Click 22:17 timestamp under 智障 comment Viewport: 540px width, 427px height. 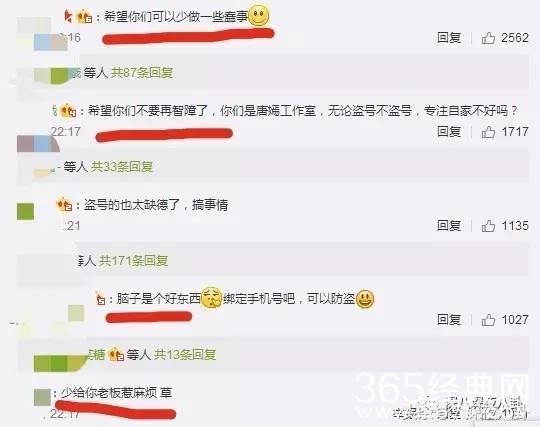[x=66, y=132]
